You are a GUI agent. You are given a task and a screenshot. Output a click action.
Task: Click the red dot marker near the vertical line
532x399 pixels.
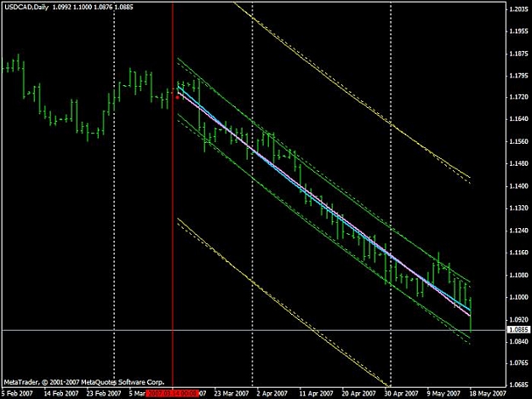(x=177, y=97)
